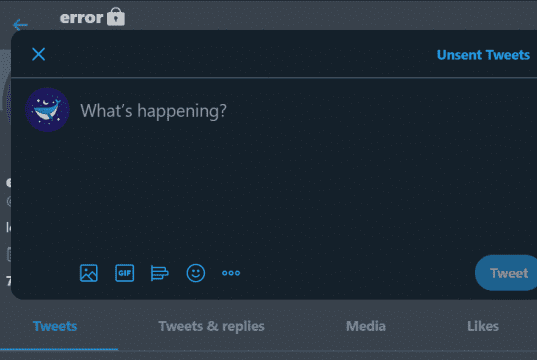
Task: Go back using the left arrow
Action: point(20,25)
